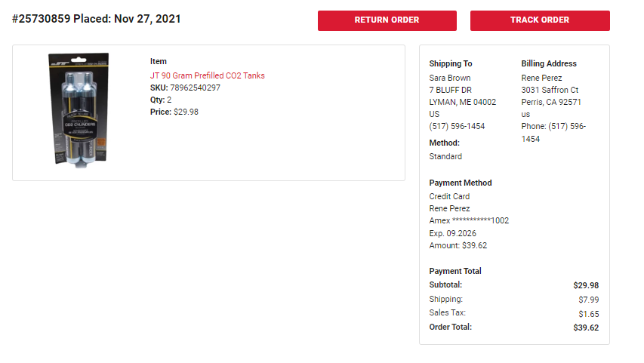Click the card expiration Exp. 09.2026

tap(452, 233)
